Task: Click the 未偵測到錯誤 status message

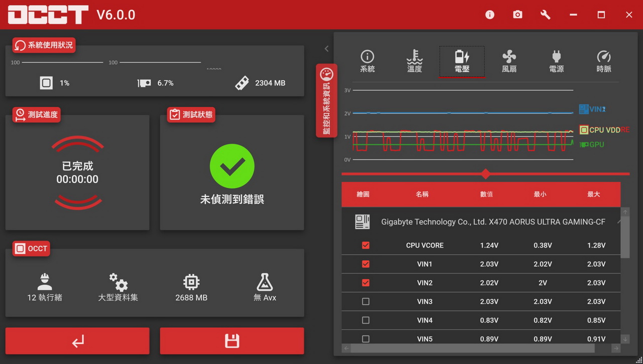Action: pos(232,199)
